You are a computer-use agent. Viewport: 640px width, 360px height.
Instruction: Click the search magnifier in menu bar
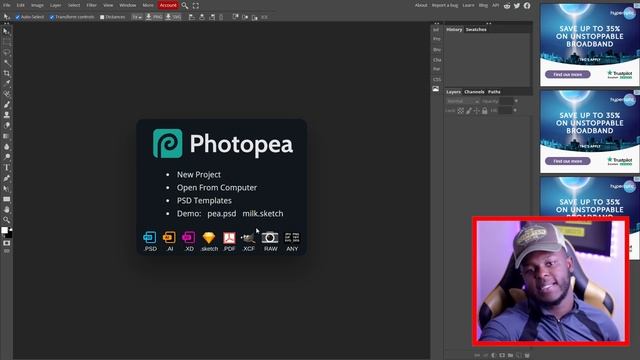tap(185, 5)
